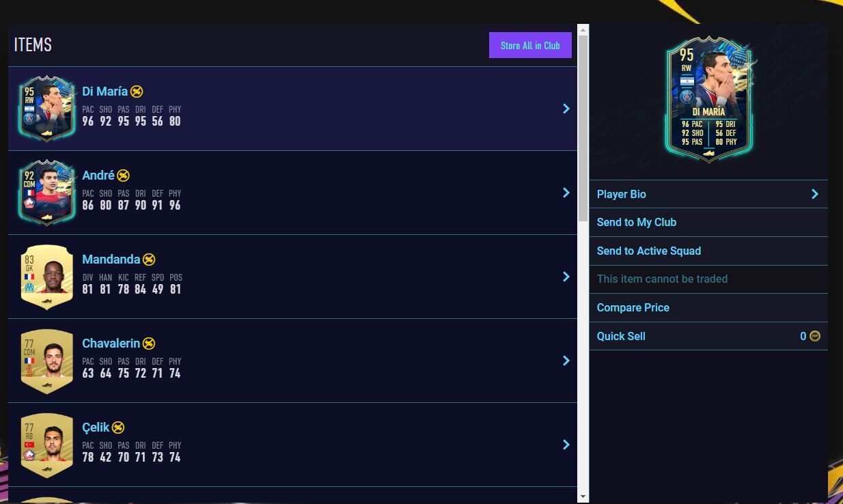843x504 pixels.
Task: Click the coin icon in Quick Sell row
Action: [x=814, y=336]
